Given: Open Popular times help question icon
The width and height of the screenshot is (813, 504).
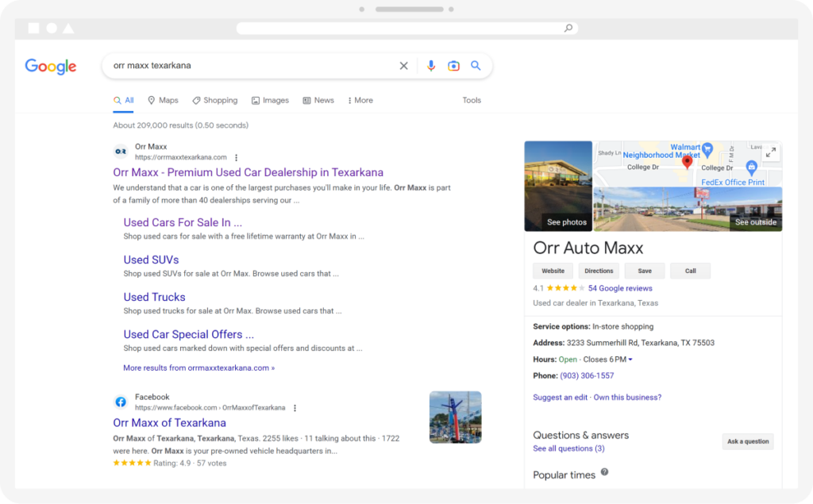Looking at the screenshot, I should tap(604, 471).
